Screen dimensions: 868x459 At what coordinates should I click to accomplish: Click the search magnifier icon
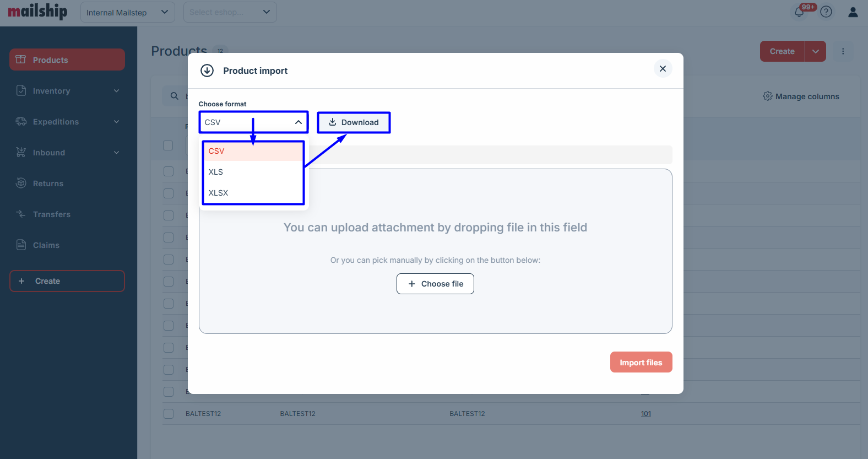[175, 96]
